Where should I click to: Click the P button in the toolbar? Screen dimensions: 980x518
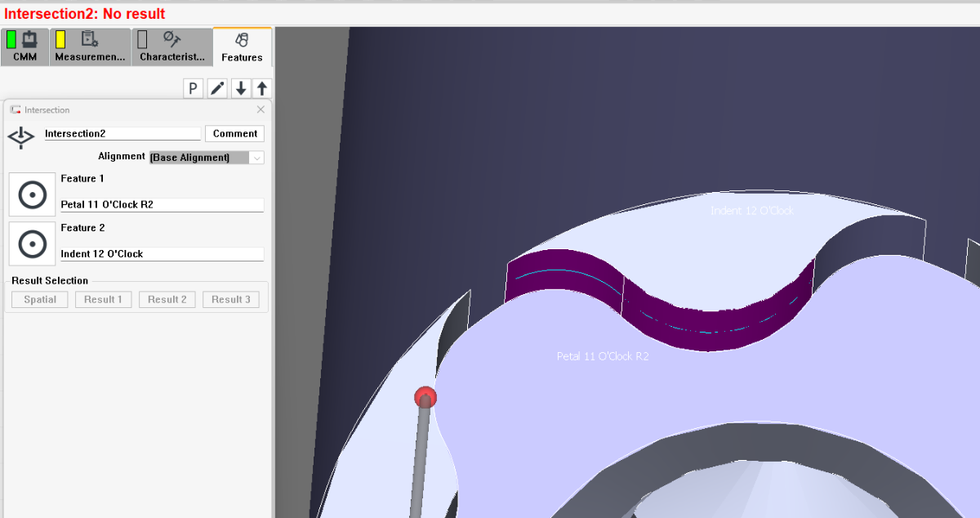(193, 89)
